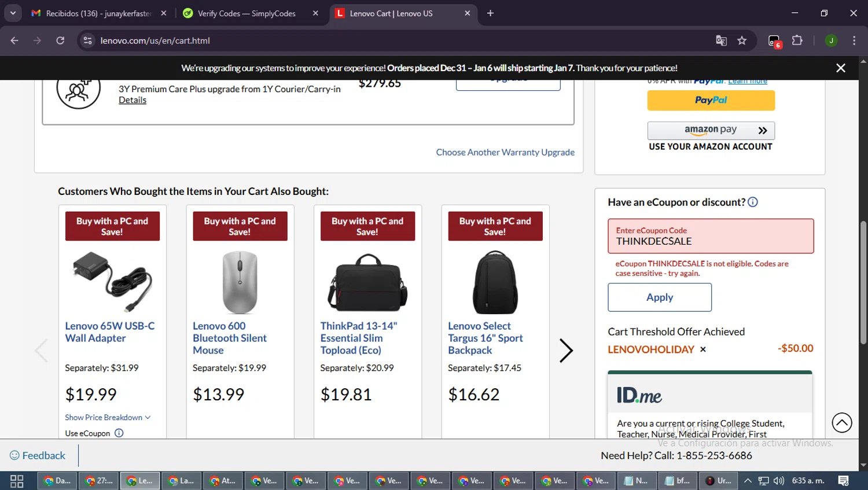Open the volume tray icon
Screen dimensions: 868x490
click(779, 481)
